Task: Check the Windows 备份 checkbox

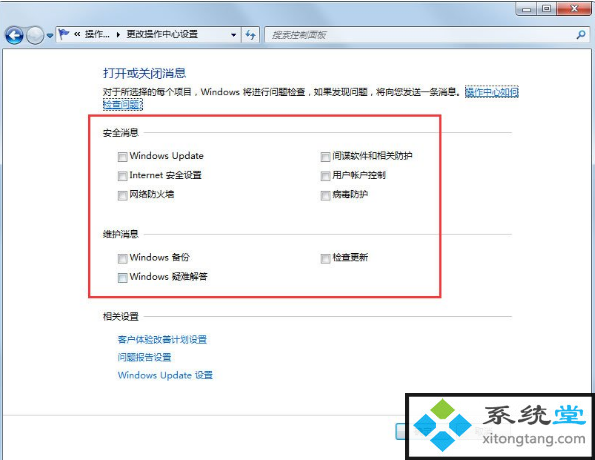Action: (x=123, y=258)
